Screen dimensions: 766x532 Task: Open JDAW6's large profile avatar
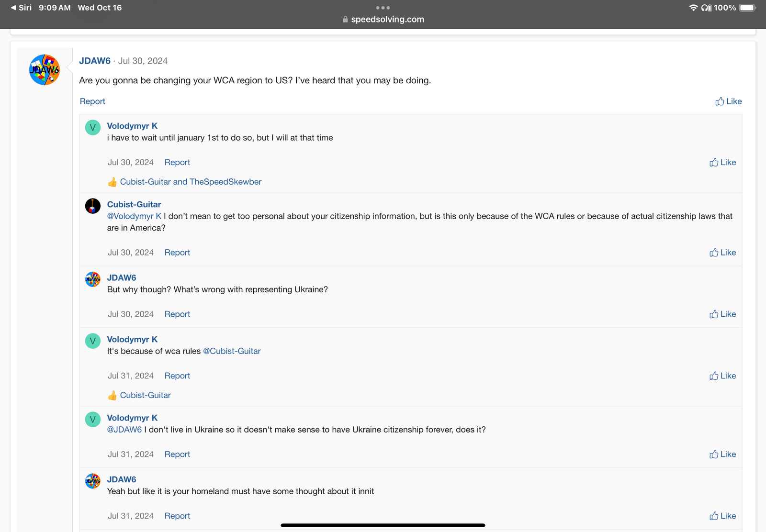coord(45,70)
